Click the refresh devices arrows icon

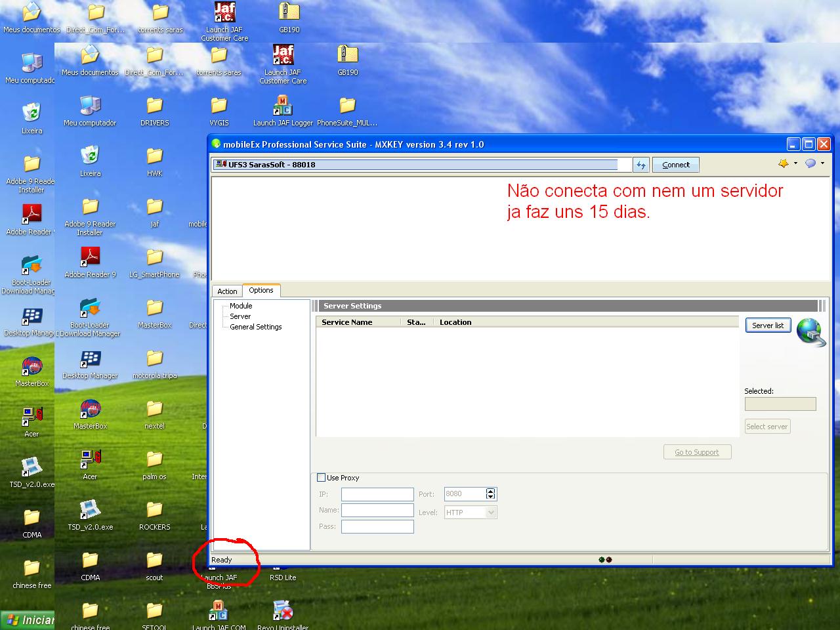[641, 165]
